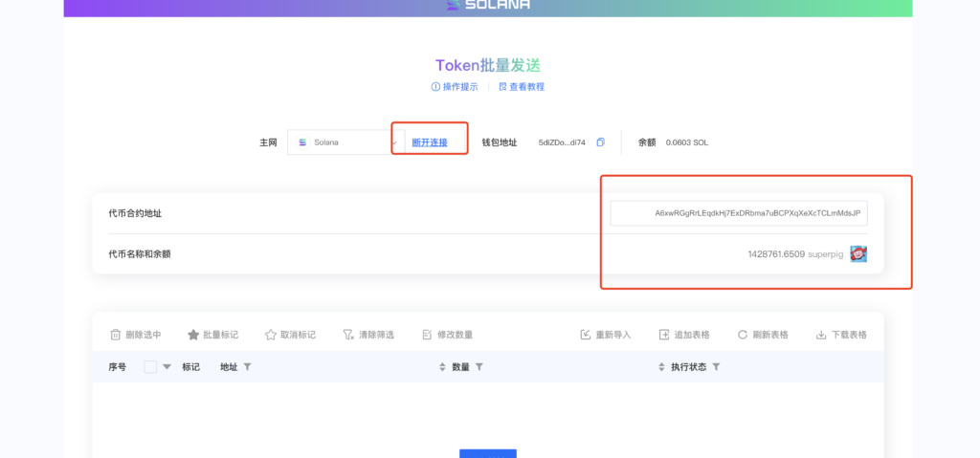Click the 追加表格 add icon

coord(664,335)
